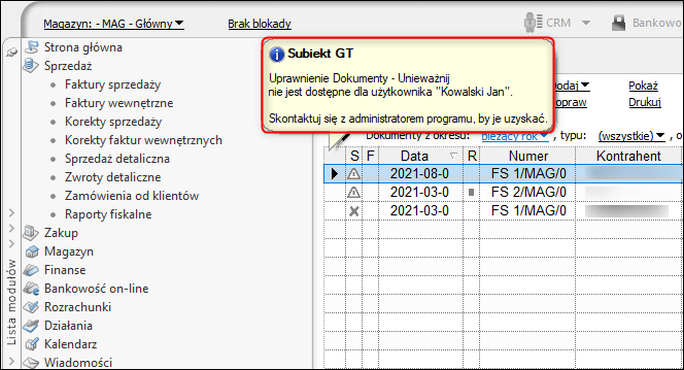Screen dimensions: 684x370
Task: Select the Zakup module label
Action: 61,233
